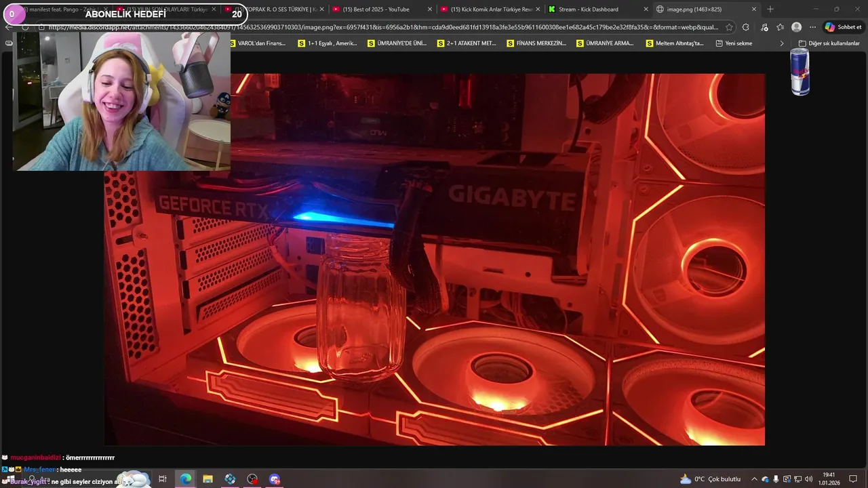Open the Edge settings ellipsis menu
This screenshot has width=868, height=488.
(x=812, y=27)
